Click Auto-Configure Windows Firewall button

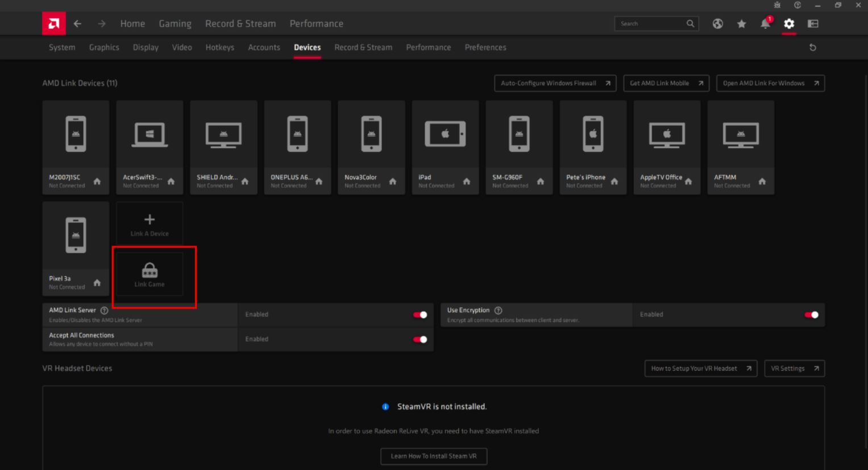pyautogui.click(x=555, y=83)
